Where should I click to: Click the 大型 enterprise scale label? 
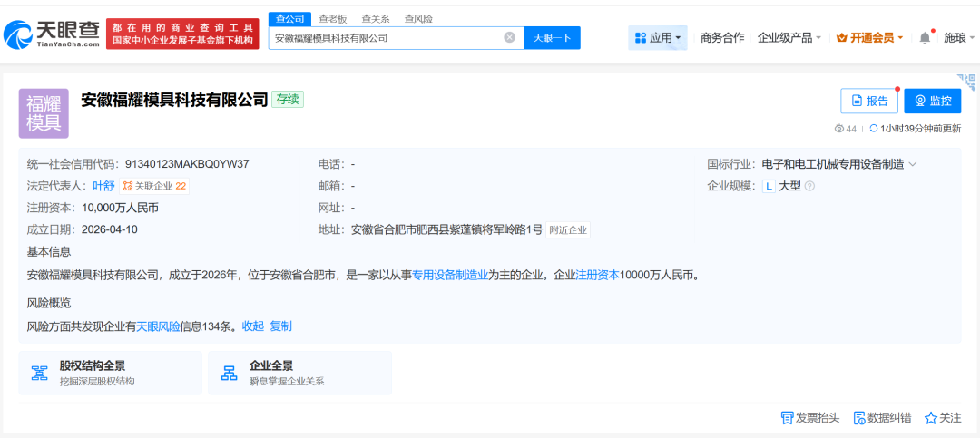pyautogui.click(x=789, y=186)
